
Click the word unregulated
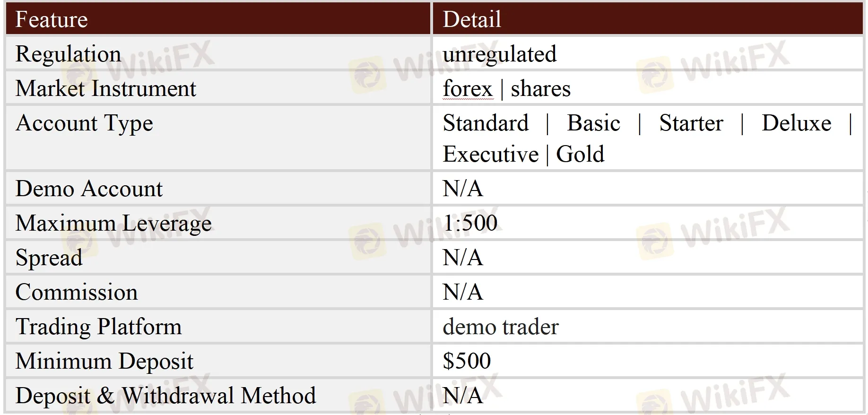(499, 54)
